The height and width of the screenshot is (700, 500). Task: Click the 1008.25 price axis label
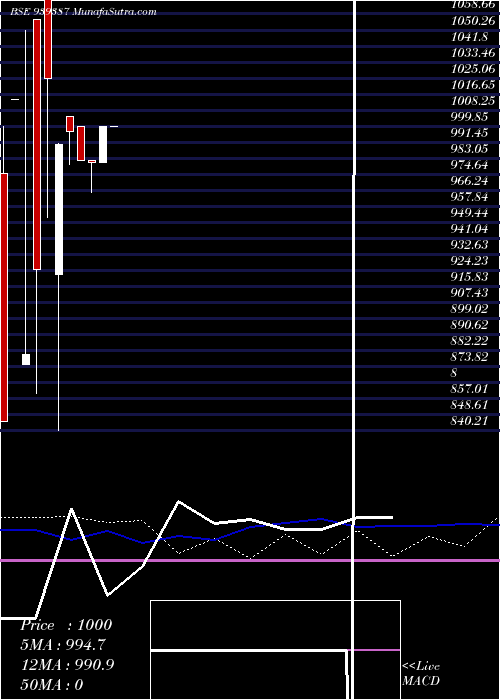[x=473, y=101]
